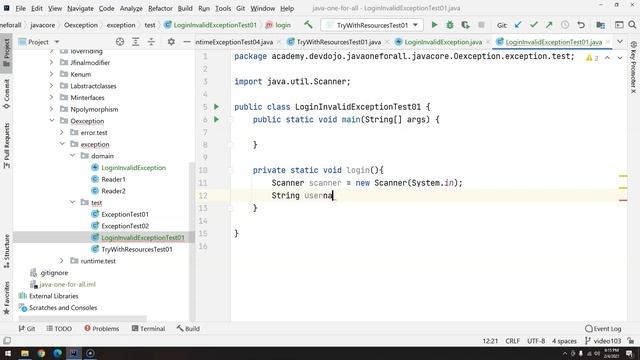Open the Windows Start menu
Image resolution: width=640 pixels, height=360 pixels.
pyautogui.click(x=8, y=353)
